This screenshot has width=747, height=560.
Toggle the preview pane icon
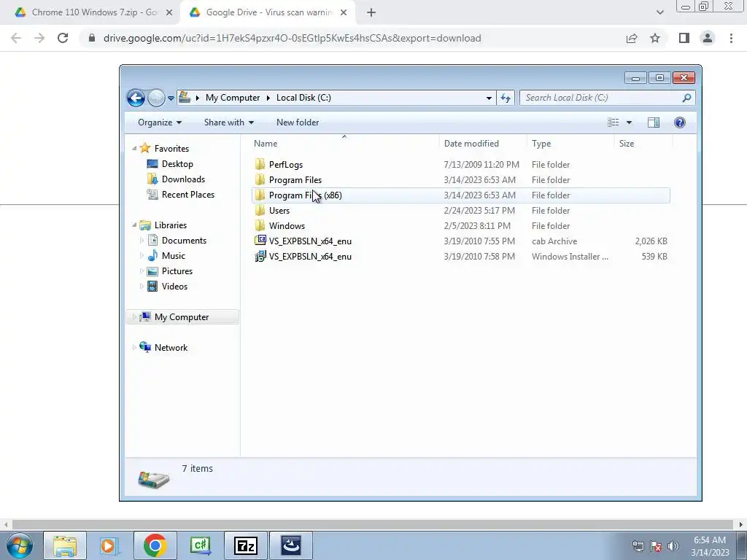[x=654, y=122]
